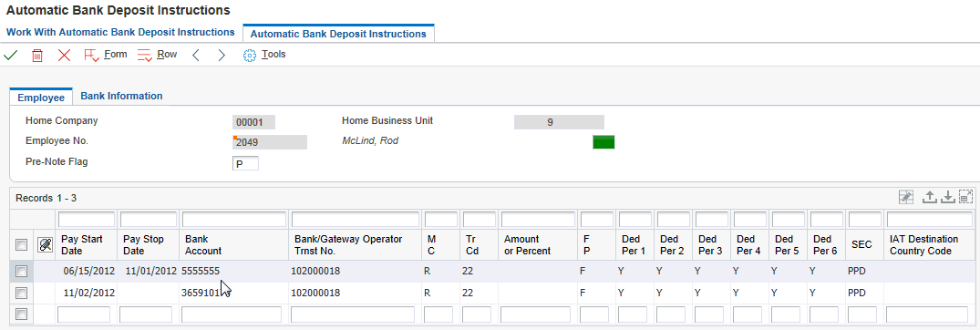Select the Automatic Bank Deposit Instructions tab
This screenshot has height=330, width=980.
click(x=338, y=34)
